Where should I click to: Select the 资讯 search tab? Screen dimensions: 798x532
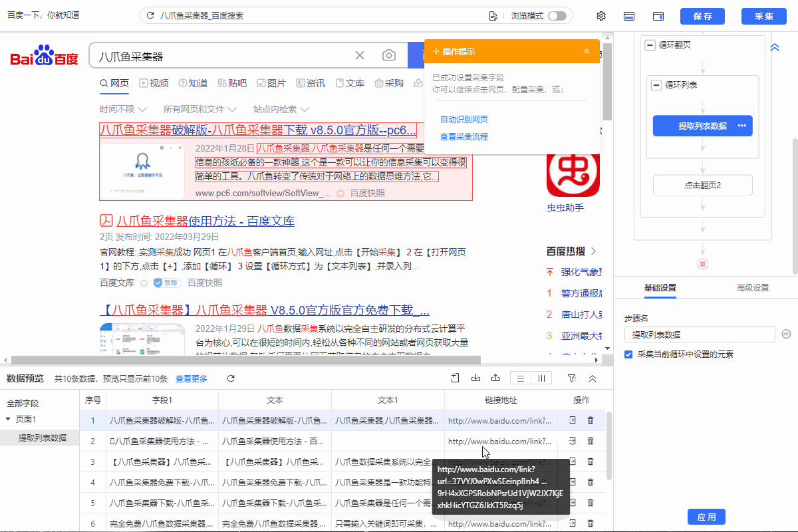tap(311, 83)
